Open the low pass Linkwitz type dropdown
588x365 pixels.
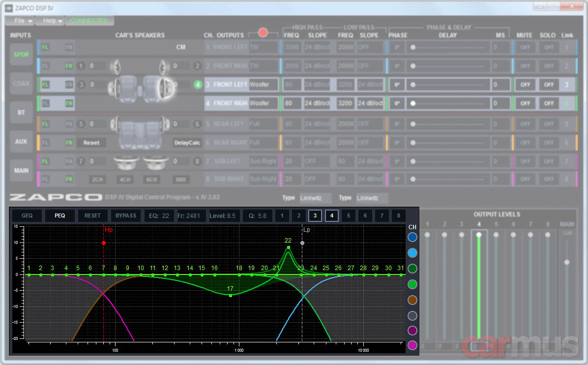click(x=372, y=198)
